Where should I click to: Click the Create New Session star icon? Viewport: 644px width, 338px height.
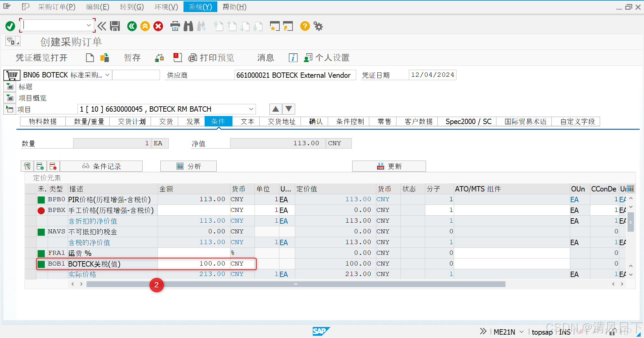tap(275, 26)
